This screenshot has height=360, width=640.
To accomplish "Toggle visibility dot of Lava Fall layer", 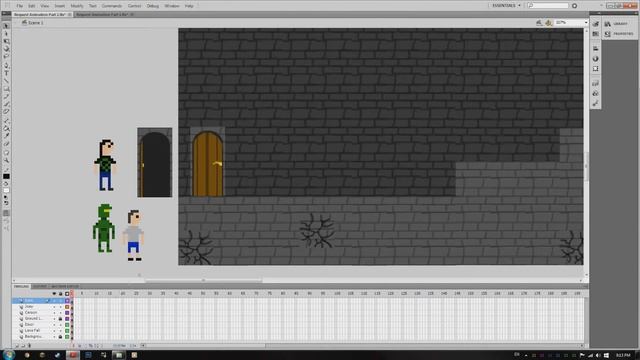I will pyautogui.click(x=54, y=331).
